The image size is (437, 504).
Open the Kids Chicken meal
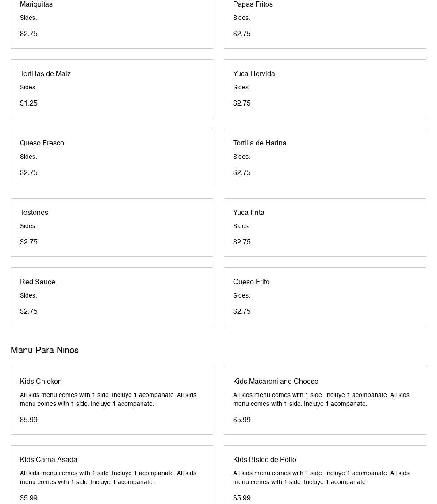(x=111, y=401)
